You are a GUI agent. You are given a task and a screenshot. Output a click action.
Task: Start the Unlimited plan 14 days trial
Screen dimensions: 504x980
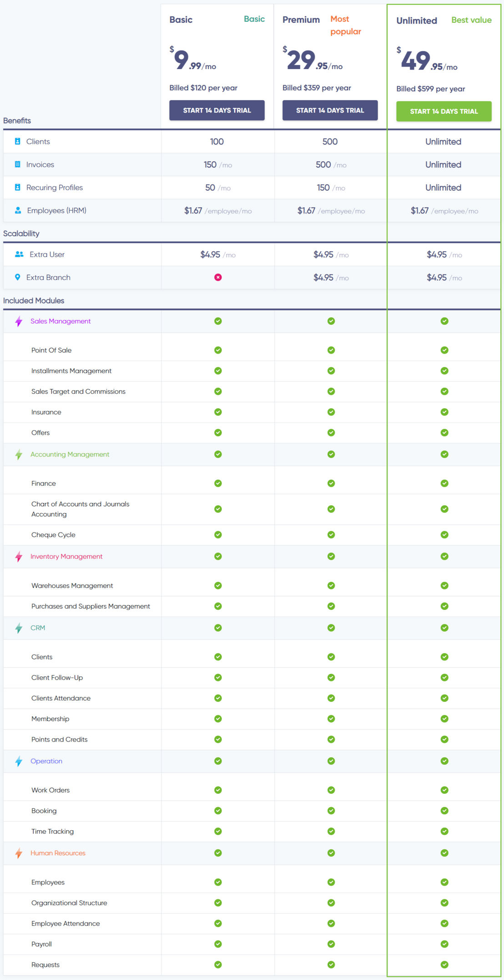(x=444, y=111)
